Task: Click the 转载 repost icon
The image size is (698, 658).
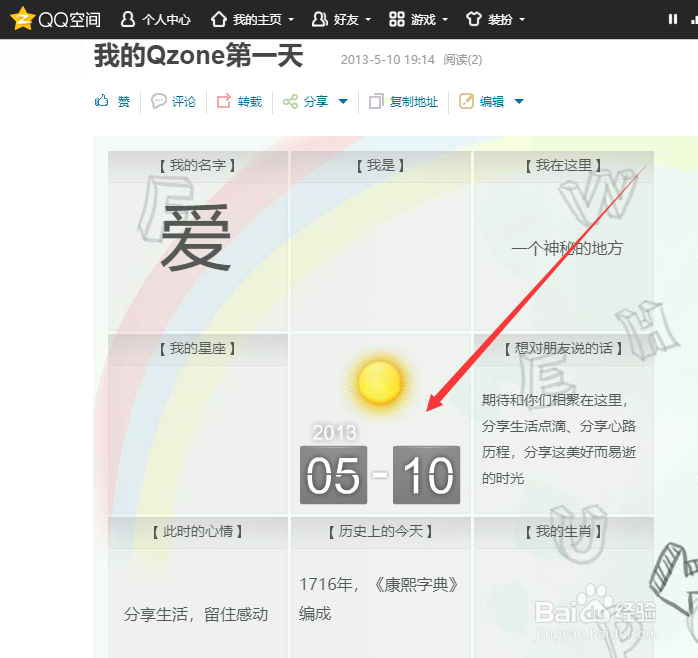Action: click(224, 101)
